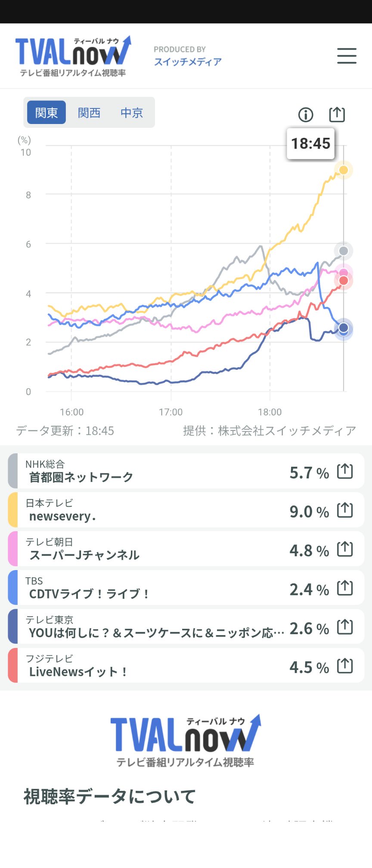Click the TVALnow logo in header
The image size is (372, 868).
(x=73, y=56)
